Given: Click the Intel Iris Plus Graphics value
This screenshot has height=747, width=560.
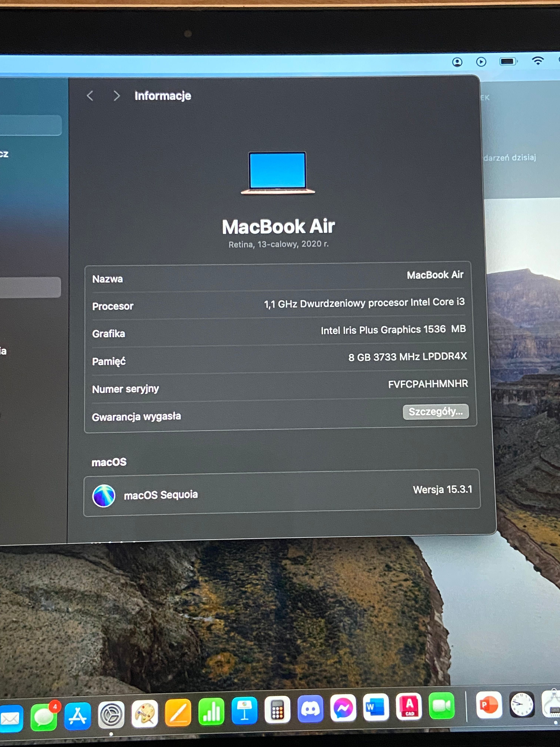Looking at the screenshot, I should [393, 330].
